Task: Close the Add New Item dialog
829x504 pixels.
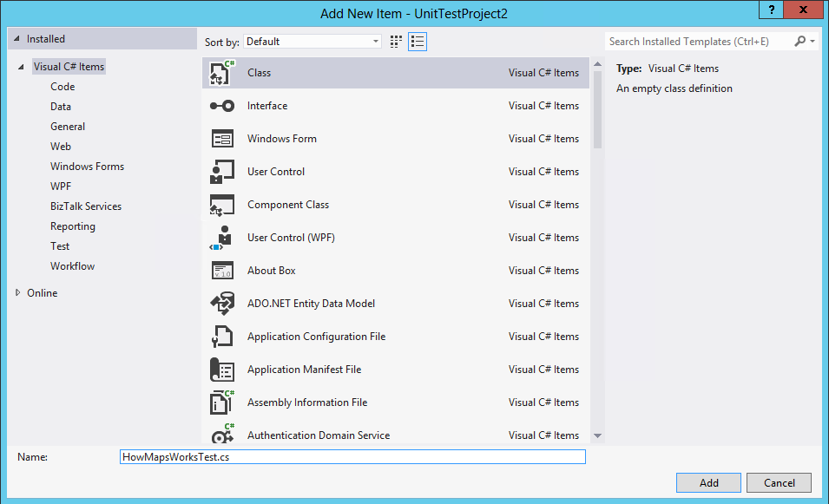Action: [803, 10]
